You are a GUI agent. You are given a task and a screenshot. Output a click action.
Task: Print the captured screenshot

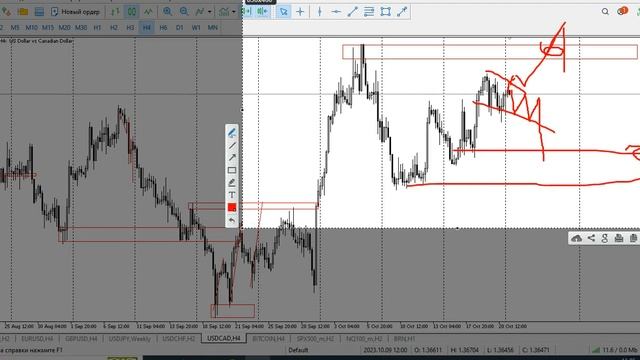point(619,238)
